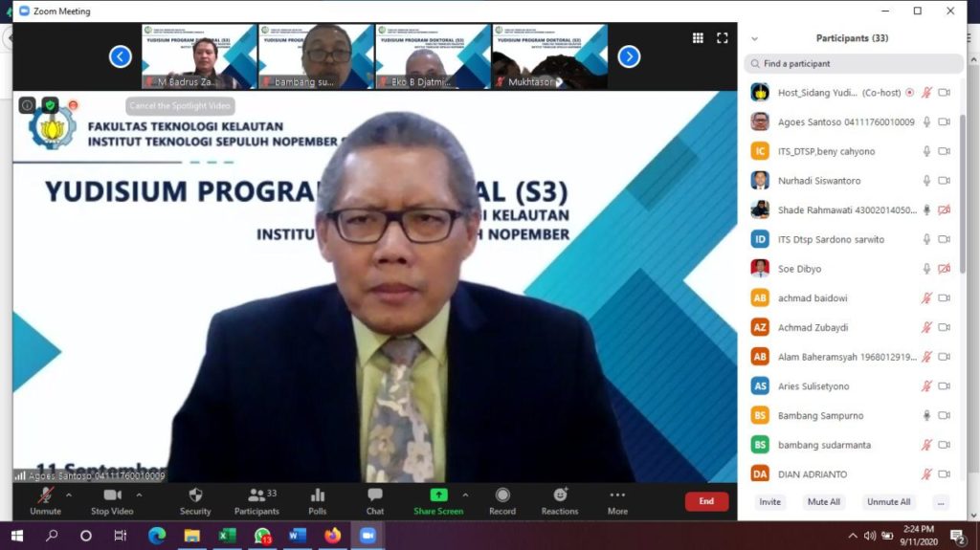This screenshot has height=550, width=980.
Task: Enter full screen mode icon
Action: coord(723,38)
